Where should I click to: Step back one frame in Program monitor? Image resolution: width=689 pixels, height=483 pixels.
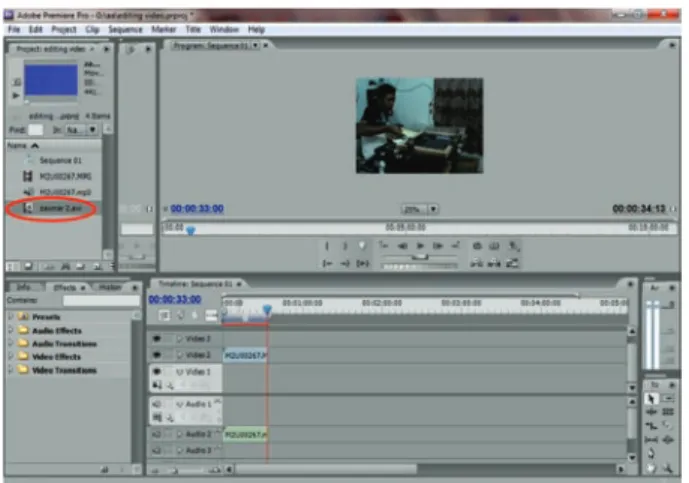click(402, 246)
